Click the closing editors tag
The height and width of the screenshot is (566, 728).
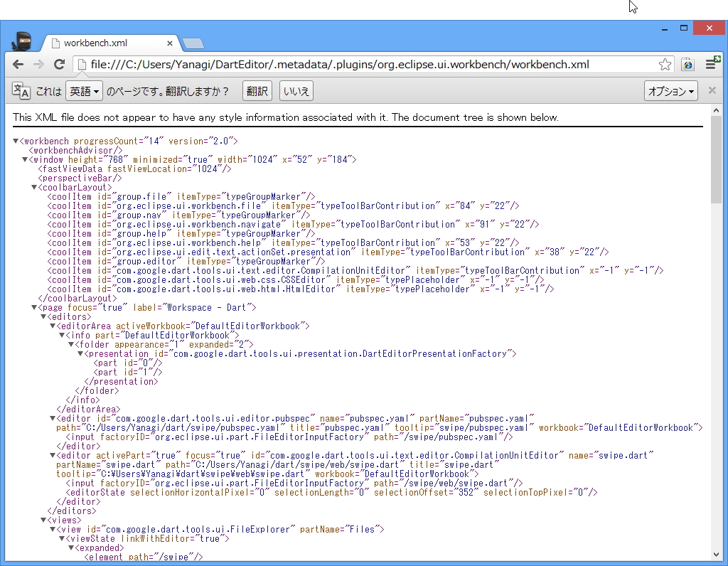coord(72,511)
